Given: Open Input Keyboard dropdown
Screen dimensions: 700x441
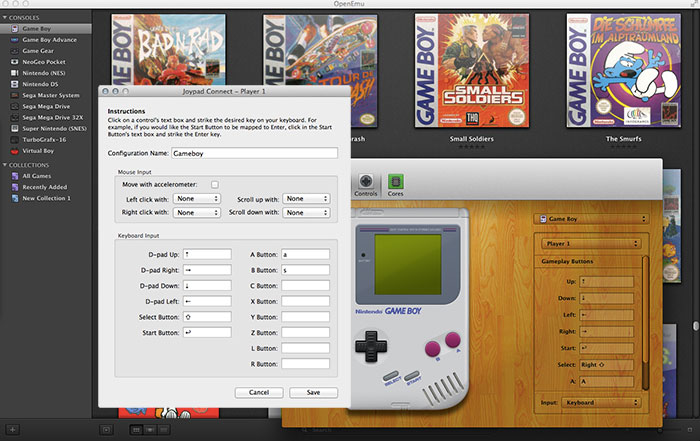Looking at the screenshot, I should (601, 403).
